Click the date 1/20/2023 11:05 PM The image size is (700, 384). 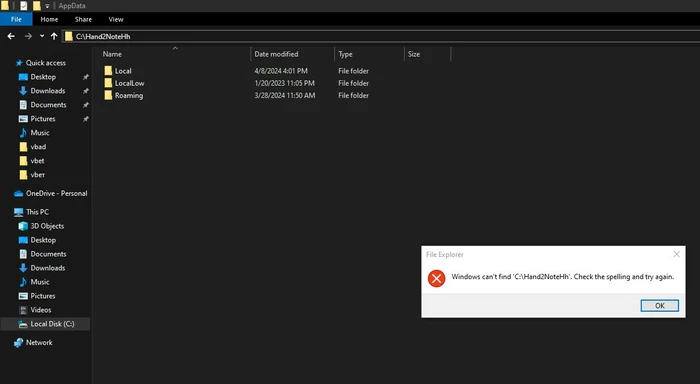(x=284, y=83)
